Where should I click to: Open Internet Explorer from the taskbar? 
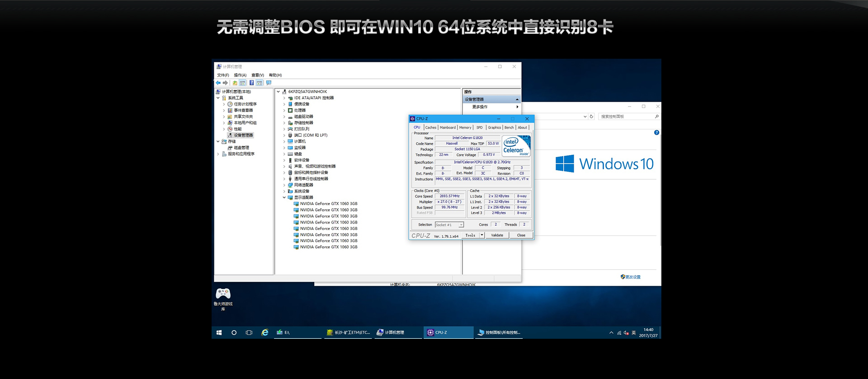coord(265,332)
